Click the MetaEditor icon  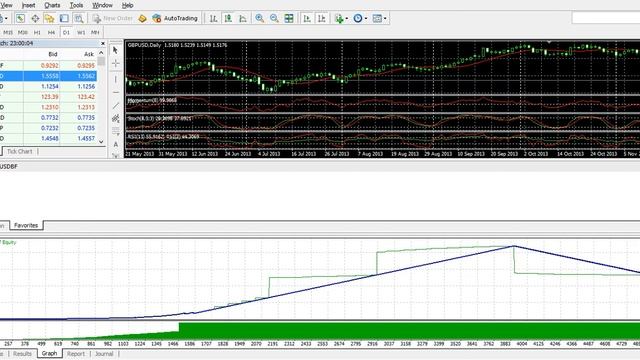(142, 18)
